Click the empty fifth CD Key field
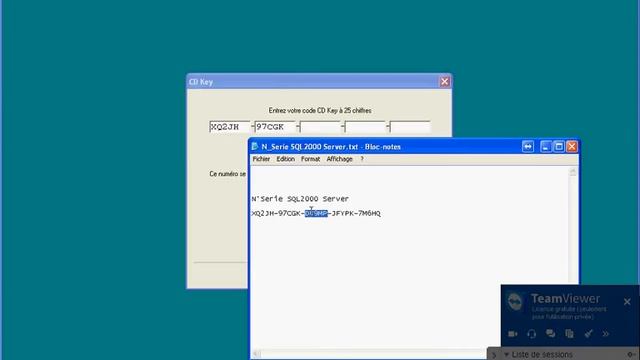640x360 pixels. [410, 127]
